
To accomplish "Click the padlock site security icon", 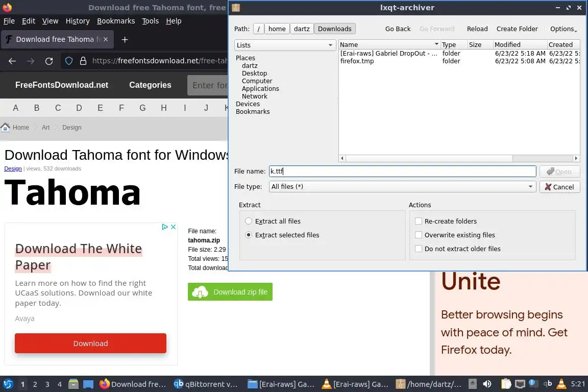I will [x=83, y=61].
